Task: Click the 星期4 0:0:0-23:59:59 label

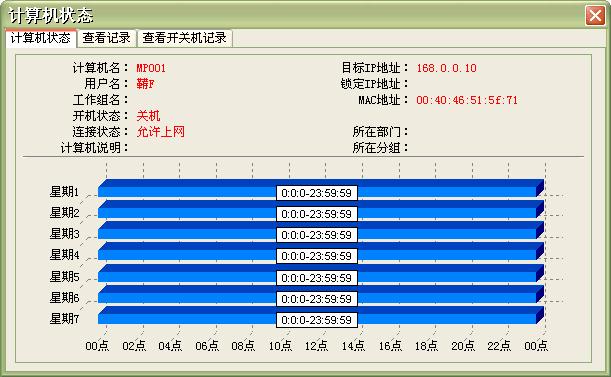Action: pyautogui.click(x=317, y=256)
